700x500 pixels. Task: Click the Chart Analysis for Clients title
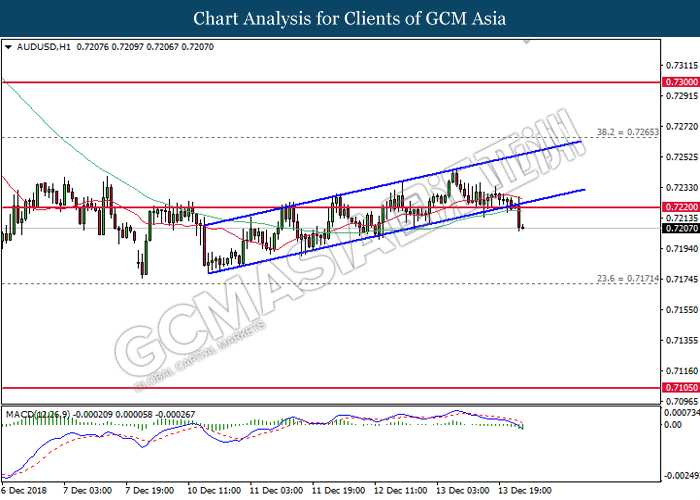pos(350,19)
